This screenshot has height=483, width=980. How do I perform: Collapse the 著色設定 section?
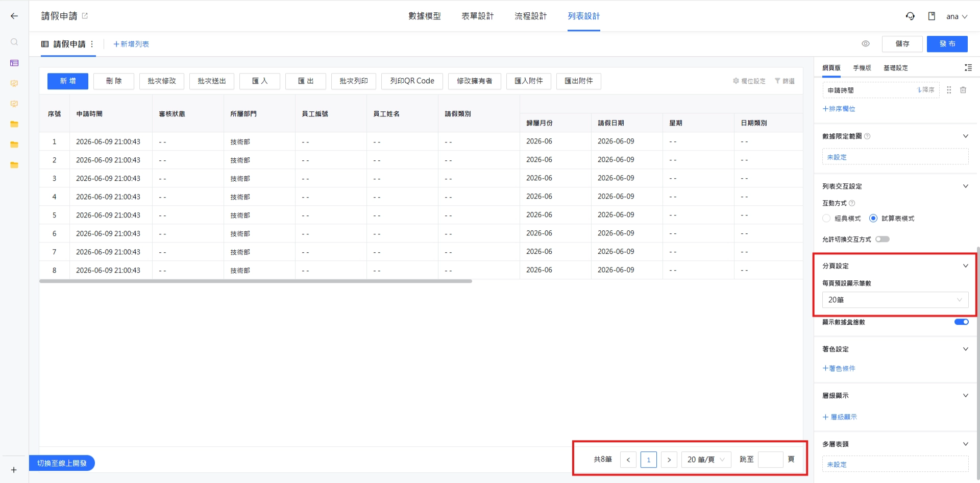tap(966, 349)
